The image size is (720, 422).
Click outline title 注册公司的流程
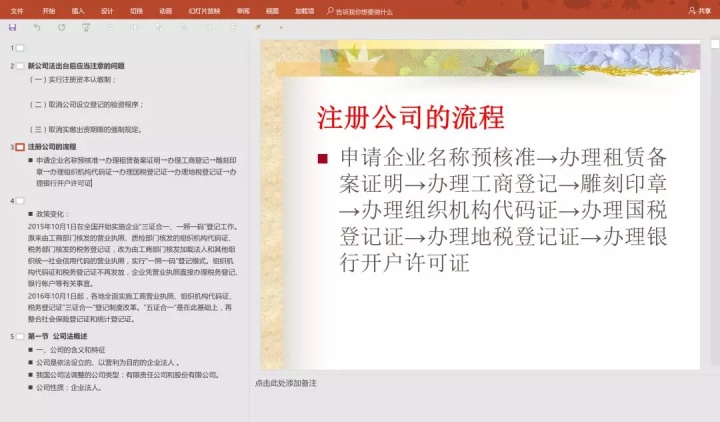click(x=52, y=147)
